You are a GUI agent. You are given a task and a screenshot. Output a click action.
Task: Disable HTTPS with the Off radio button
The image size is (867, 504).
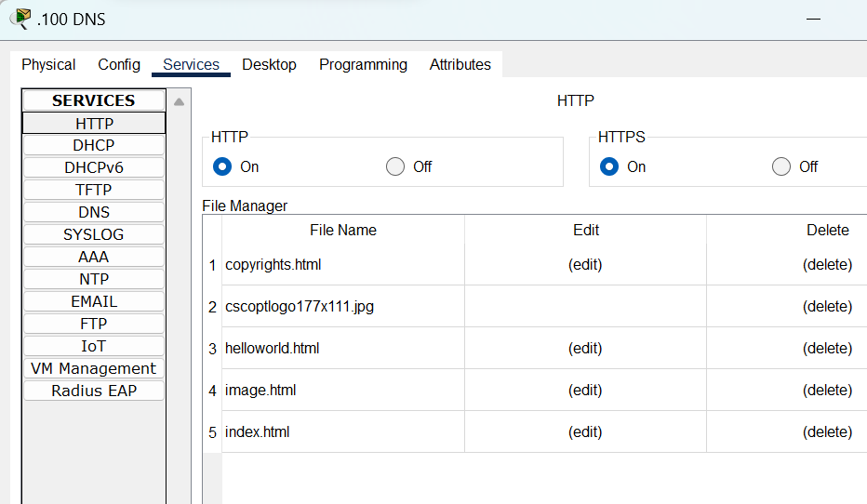pyautogui.click(x=781, y=166)
